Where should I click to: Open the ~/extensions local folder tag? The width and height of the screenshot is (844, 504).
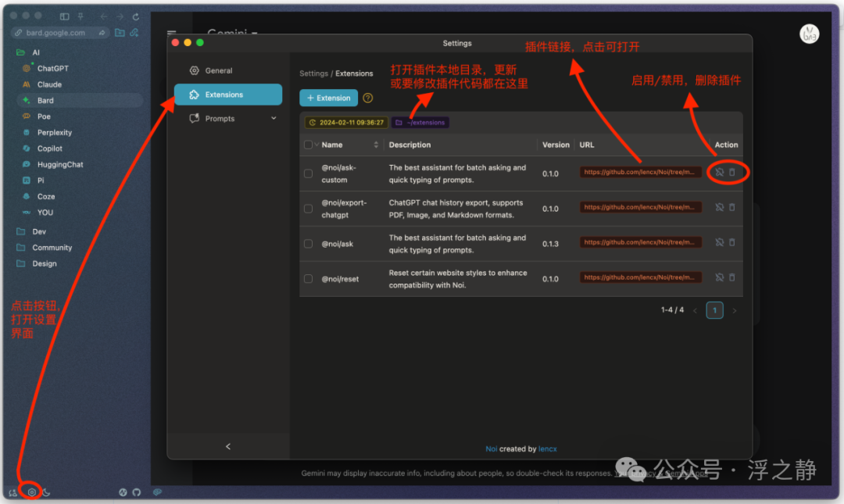tap(420, 123)
